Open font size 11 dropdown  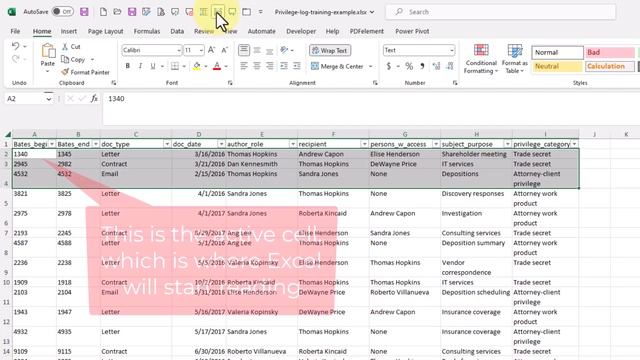point(201,50)
